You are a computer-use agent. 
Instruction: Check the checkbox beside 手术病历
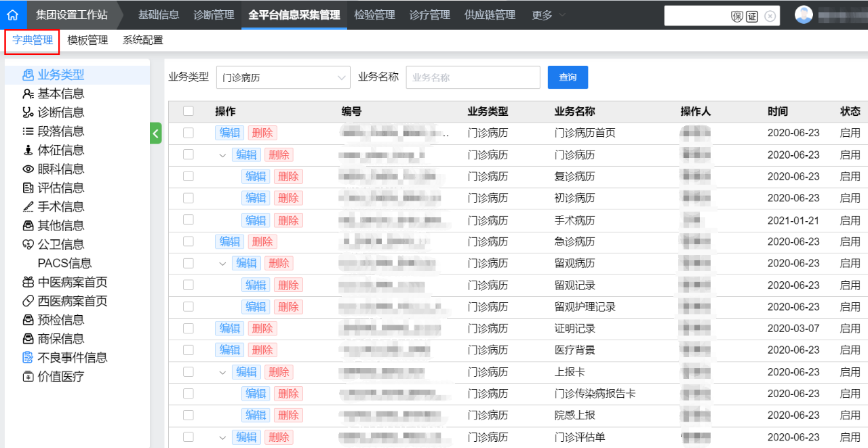coord(189,220)
